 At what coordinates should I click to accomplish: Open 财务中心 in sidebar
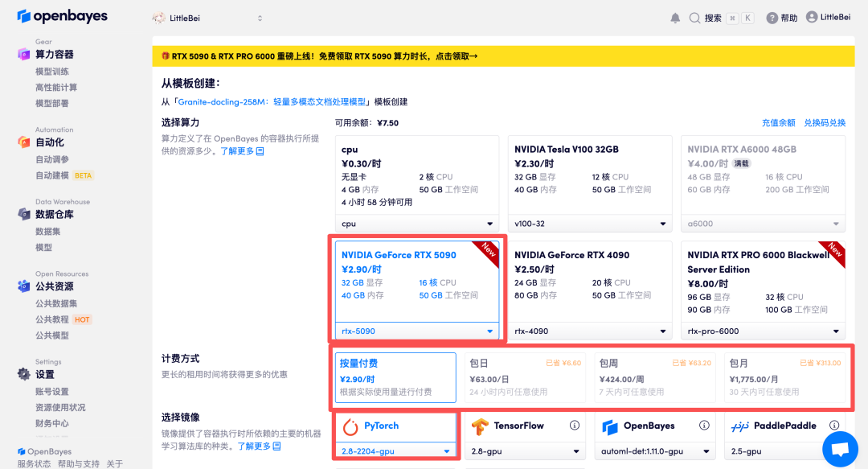click(x=52, y=423)
